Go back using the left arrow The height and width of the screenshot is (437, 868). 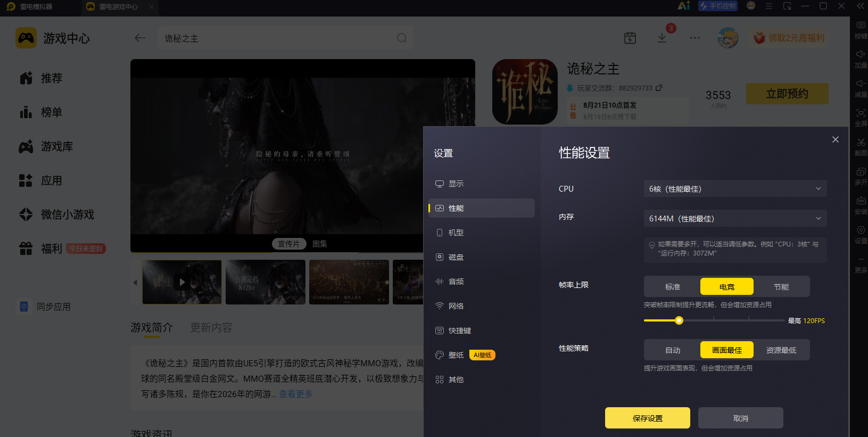tap(140, 38)
